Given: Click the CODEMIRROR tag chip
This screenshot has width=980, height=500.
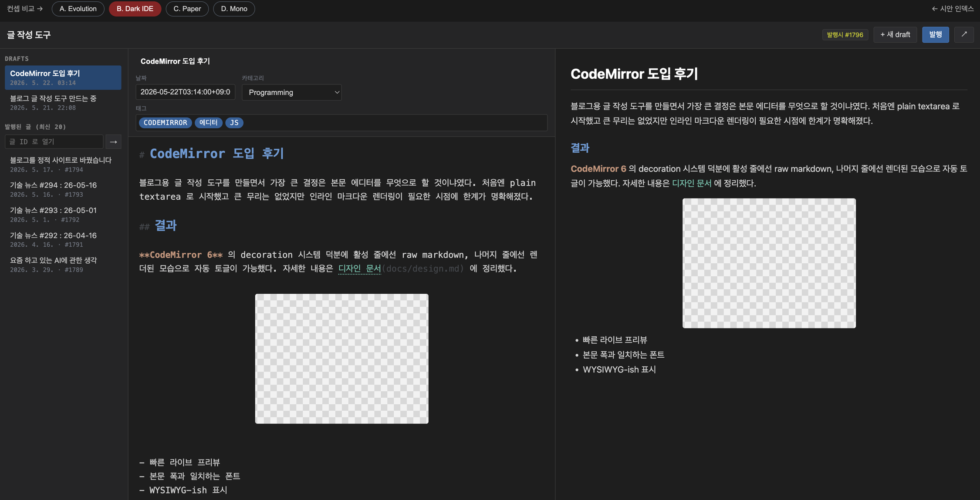Looking at the screenshot, I should [x=165, y=123].
